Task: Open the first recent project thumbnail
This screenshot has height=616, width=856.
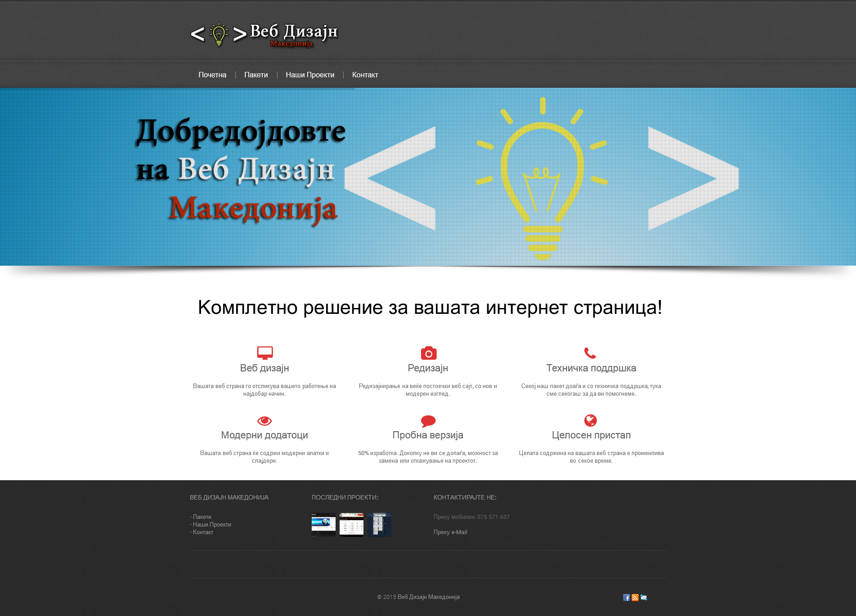Action: pos(323,524)
